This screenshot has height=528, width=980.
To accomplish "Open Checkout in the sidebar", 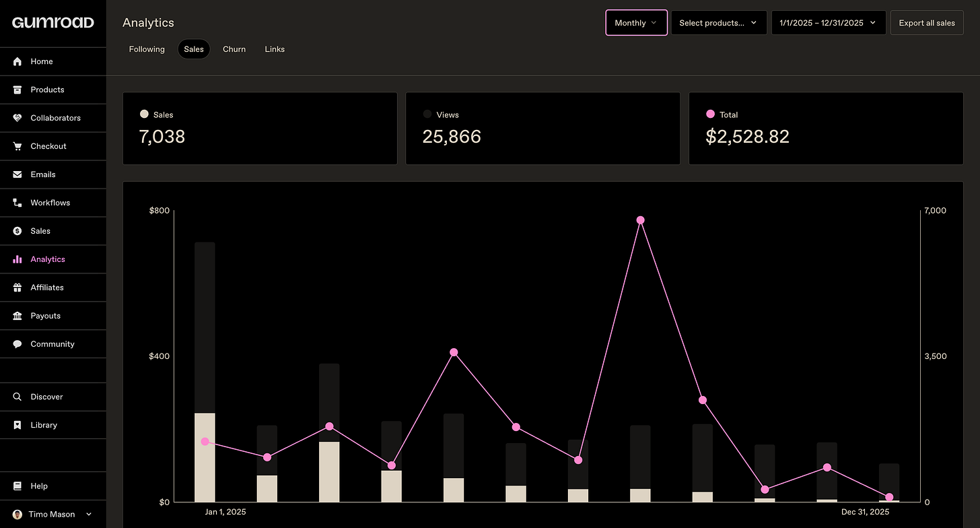I will click(x=53, y=146).
